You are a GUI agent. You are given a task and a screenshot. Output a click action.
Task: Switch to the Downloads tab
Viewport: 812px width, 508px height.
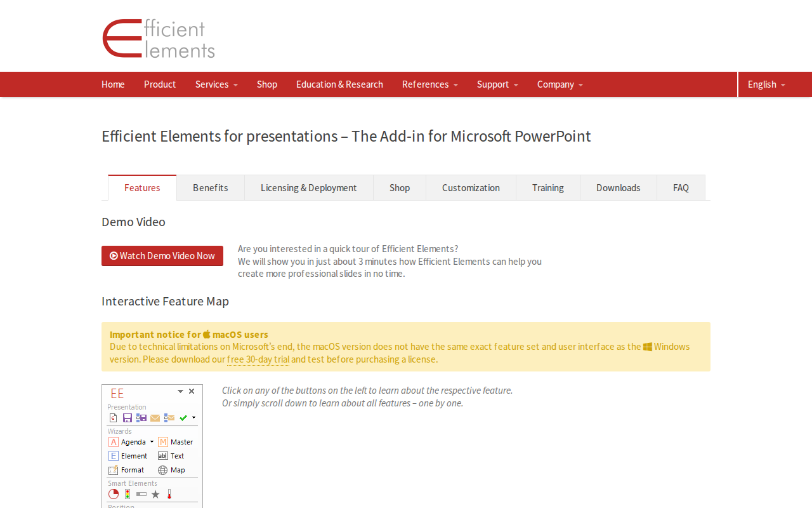tap(619, 188)
